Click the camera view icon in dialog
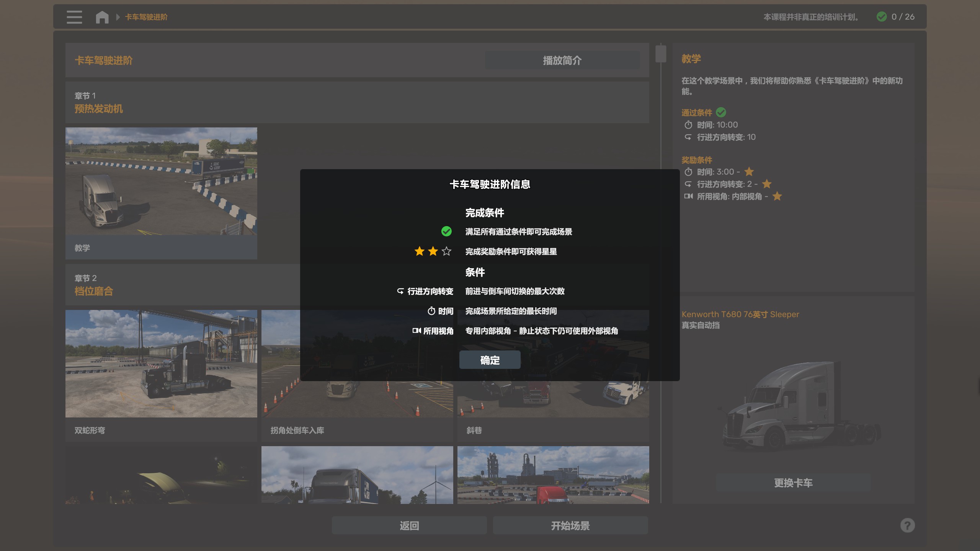 [416, 331]
